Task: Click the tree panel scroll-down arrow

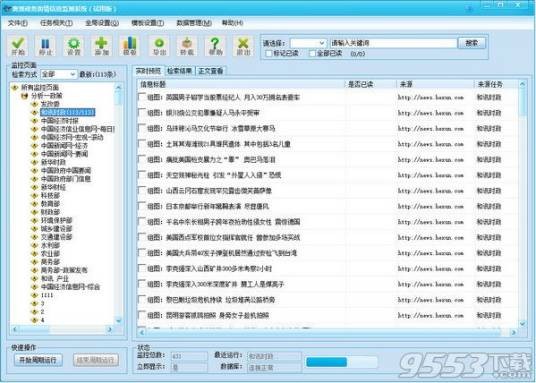Action: tap(118, 320)
